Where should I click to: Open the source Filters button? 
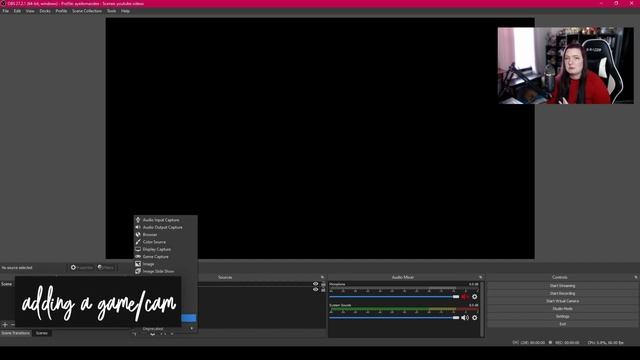point(106,267)
